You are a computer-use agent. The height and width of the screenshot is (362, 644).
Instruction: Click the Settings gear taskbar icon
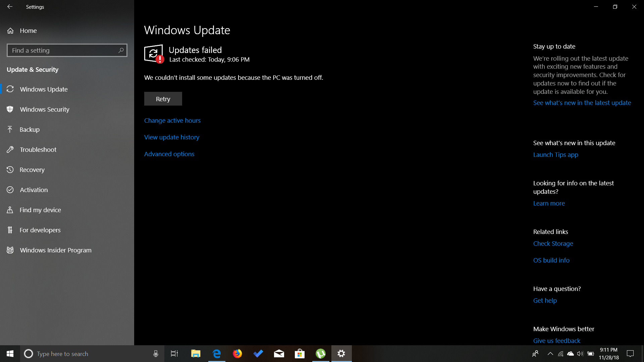pos(341,354)
